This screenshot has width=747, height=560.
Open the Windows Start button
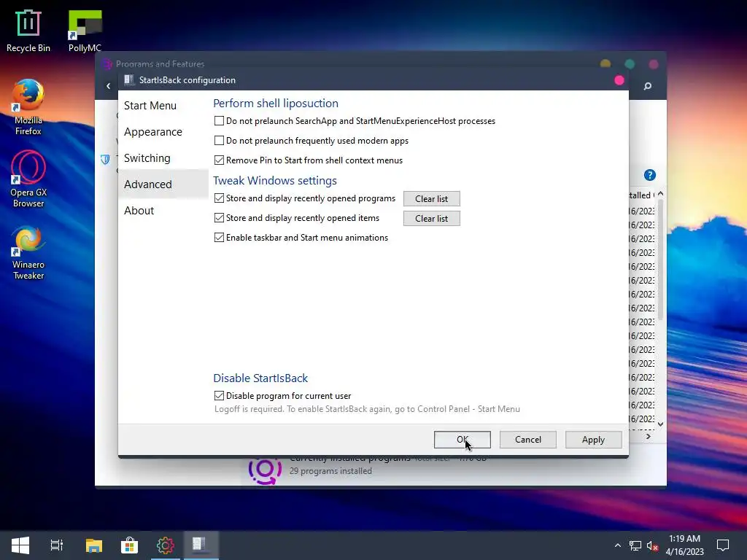(20, 545)
